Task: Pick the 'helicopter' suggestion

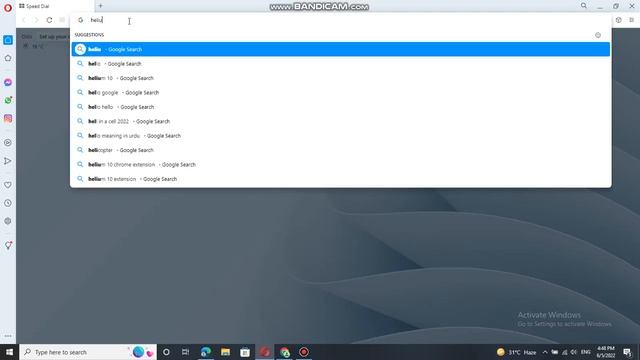Action: 340,150
